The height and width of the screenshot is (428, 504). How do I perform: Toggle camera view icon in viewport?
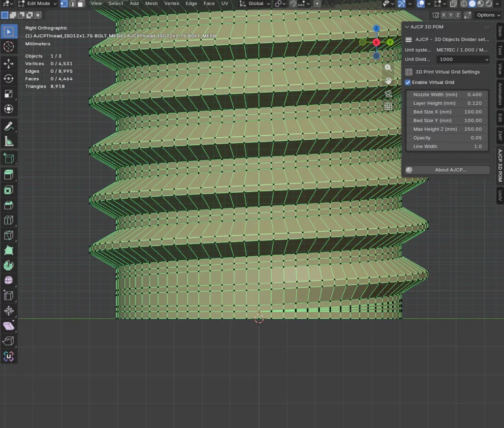click(388, 94)
